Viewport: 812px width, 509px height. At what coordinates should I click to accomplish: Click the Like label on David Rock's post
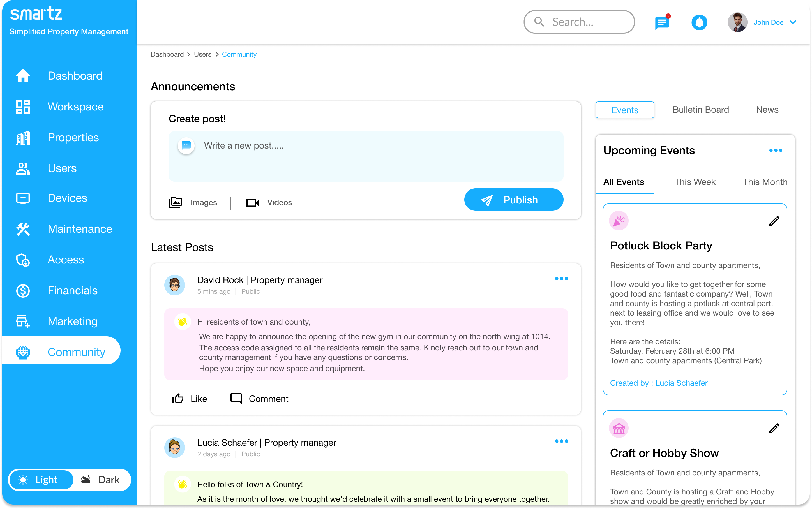click(199, 399)
